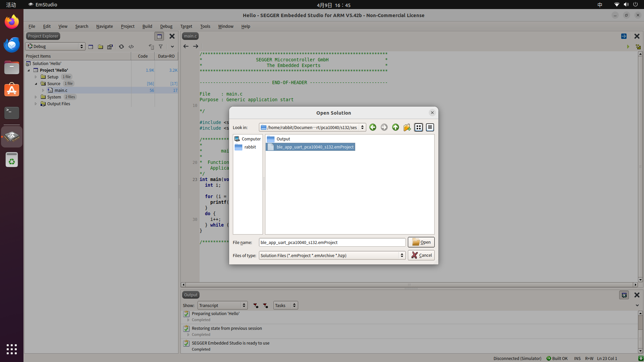Open SEGGER Embedded Studio icon in Ubuntu dock
644x362 pixels.
[12, 136]
